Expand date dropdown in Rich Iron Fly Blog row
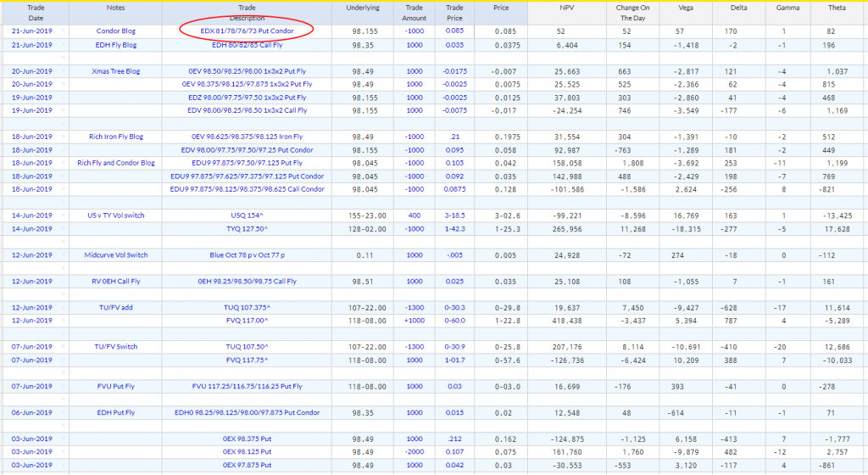Image resolution: width=868 pixels, height=475 pixels. click(x=63, y=137)
